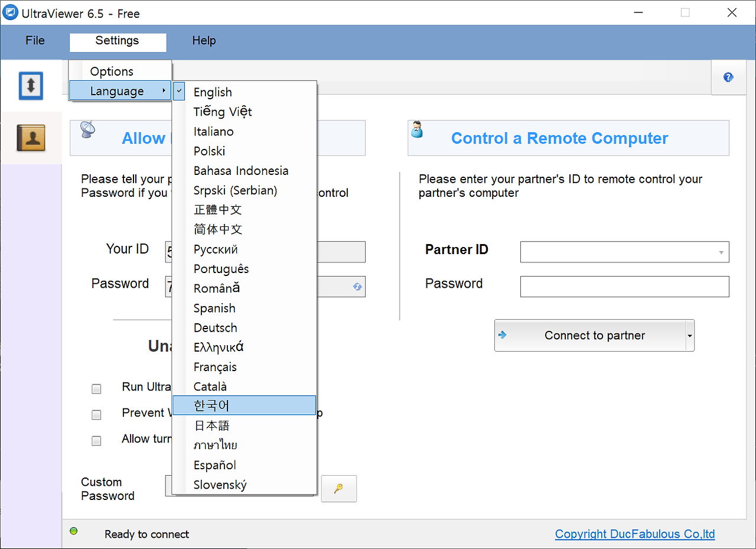This screenshot has height=549, width=756.
Task: Click the key icon next to Custom Password
Action: pos(339,489)
